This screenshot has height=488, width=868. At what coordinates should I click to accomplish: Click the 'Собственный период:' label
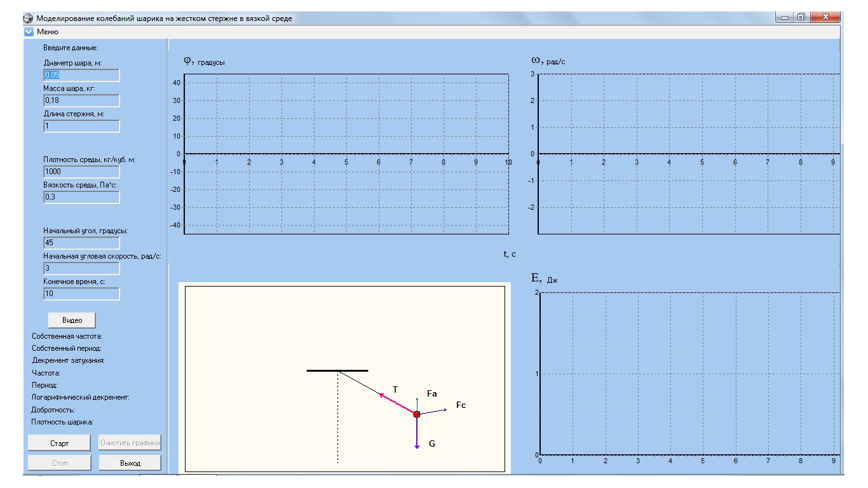(67, 349)
